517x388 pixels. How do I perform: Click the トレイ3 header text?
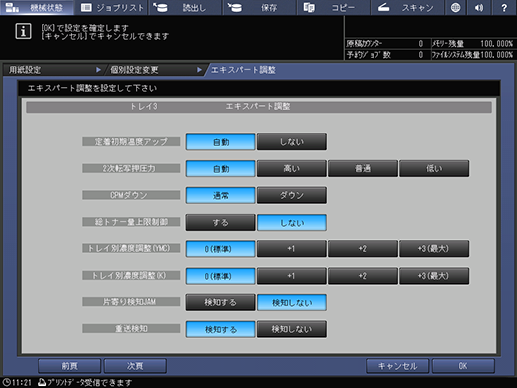click(144, 107)
